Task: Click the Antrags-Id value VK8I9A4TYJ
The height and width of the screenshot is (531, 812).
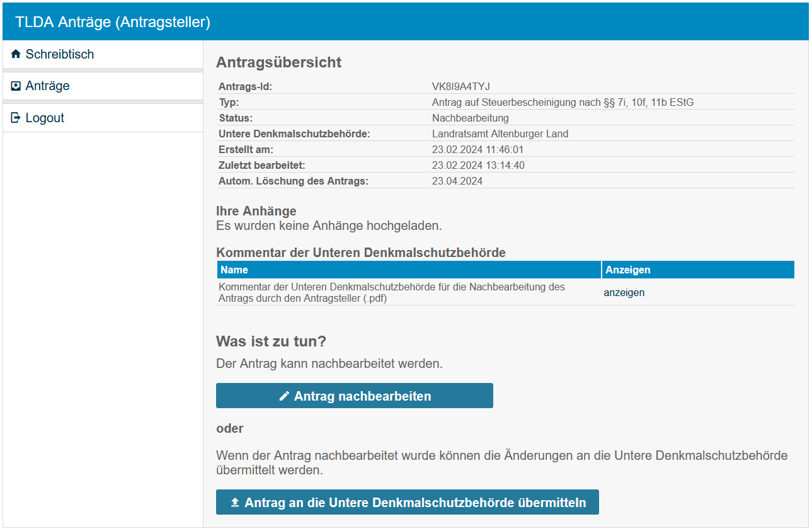Action: (460, 86)
